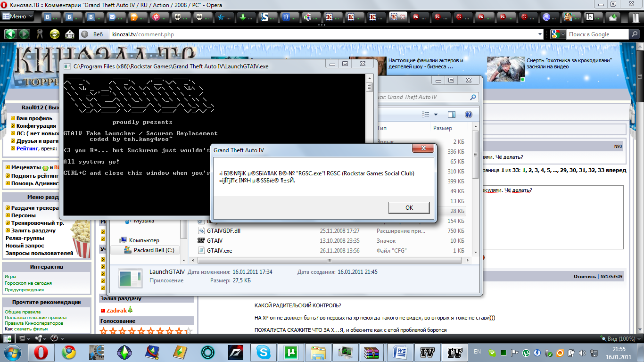Click the uTorrent icon in the system tray
The height and width of the screenshot is (362, 644).
coord(526,353)
